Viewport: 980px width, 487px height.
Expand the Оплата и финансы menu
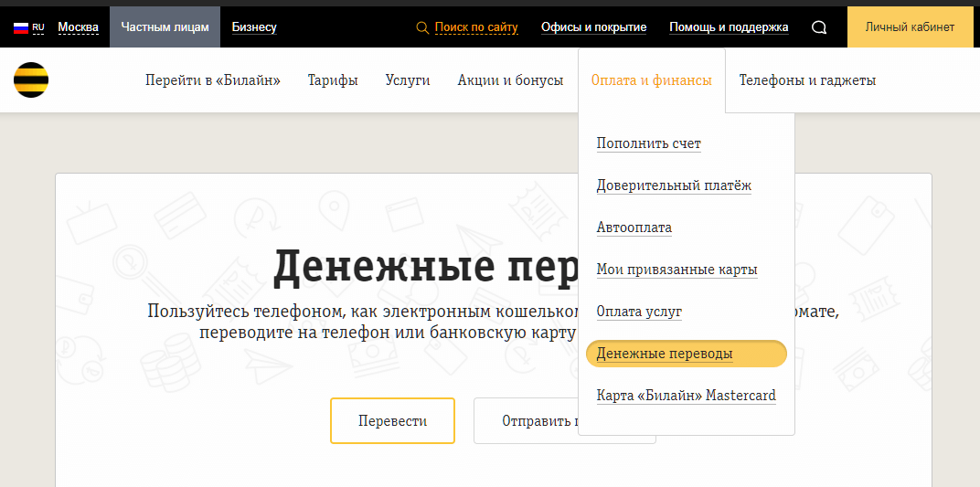651,80
